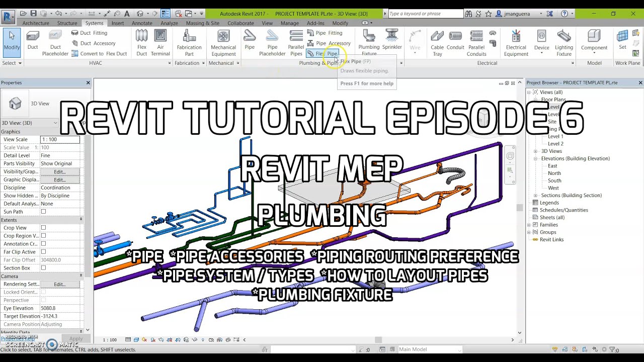Screen dimensions: 644x362
Task: Open the Component dropdown
Action: pyautogui.click(x=594, y=42)
